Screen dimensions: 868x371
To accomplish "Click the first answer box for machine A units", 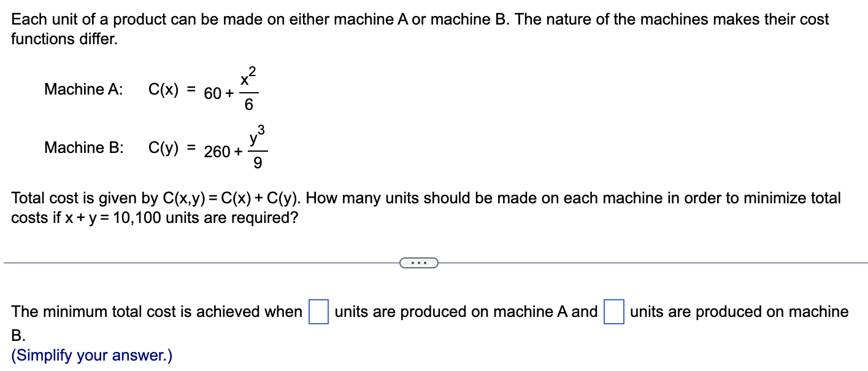I will tap(318, 312).
